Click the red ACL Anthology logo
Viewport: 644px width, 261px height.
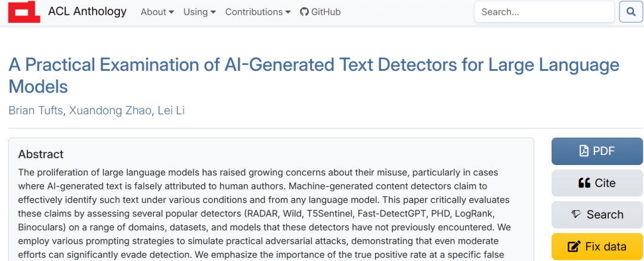24,11
